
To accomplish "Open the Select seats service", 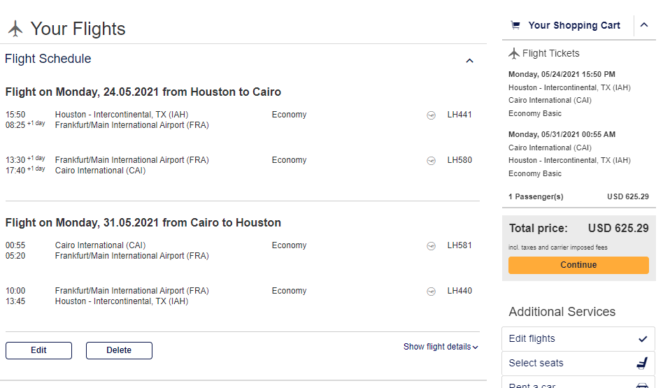I will tap(578, 363).
